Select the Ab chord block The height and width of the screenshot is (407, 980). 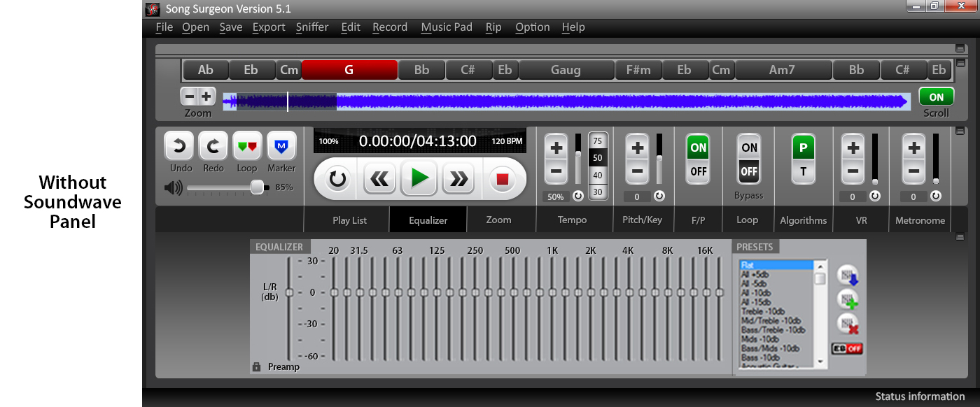click(206, 70)
